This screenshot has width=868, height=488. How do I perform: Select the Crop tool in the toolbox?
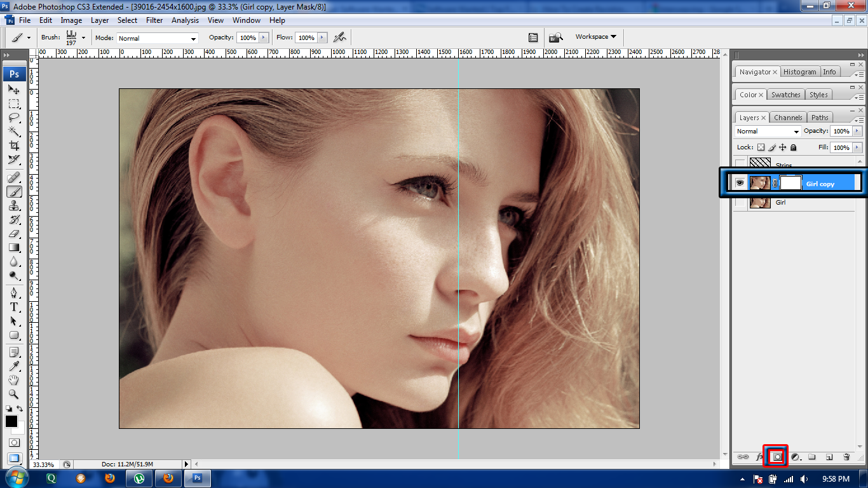pyautogui.click(x=14, y=146)
